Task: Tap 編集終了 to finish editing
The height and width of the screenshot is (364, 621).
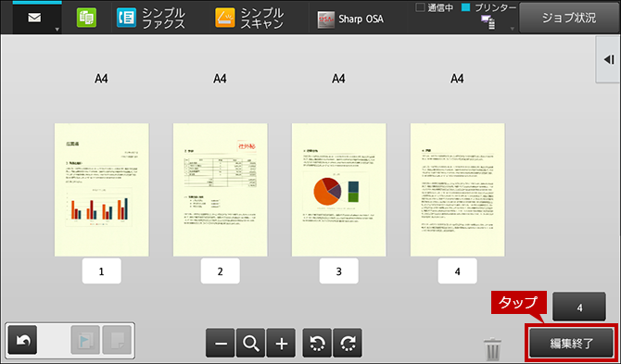Action: (571, 344)
